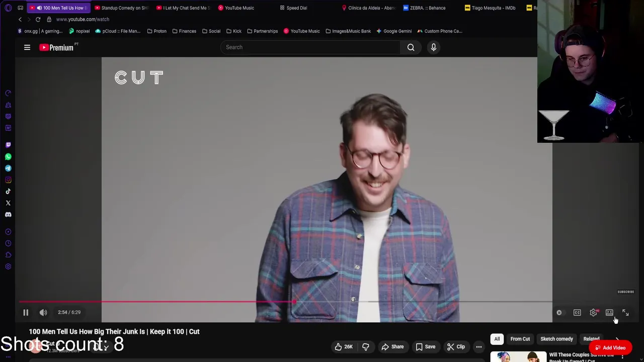This screenshot has width=644, height=362.
Task: Go back to the previous page
Action: coord(20,19)
